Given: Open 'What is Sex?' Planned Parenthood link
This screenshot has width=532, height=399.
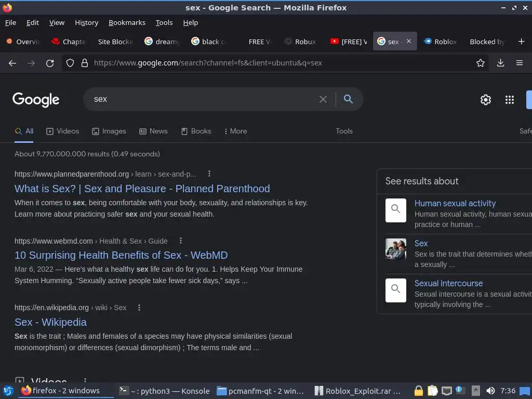Looking at the screenshot, I should (142, 189).
